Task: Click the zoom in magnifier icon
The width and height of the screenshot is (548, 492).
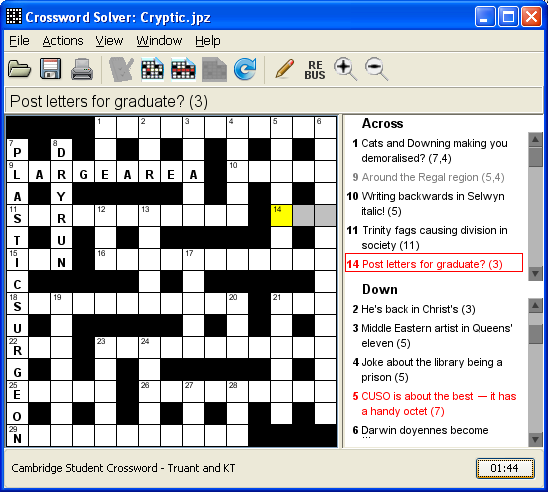Action: (345, 69)
